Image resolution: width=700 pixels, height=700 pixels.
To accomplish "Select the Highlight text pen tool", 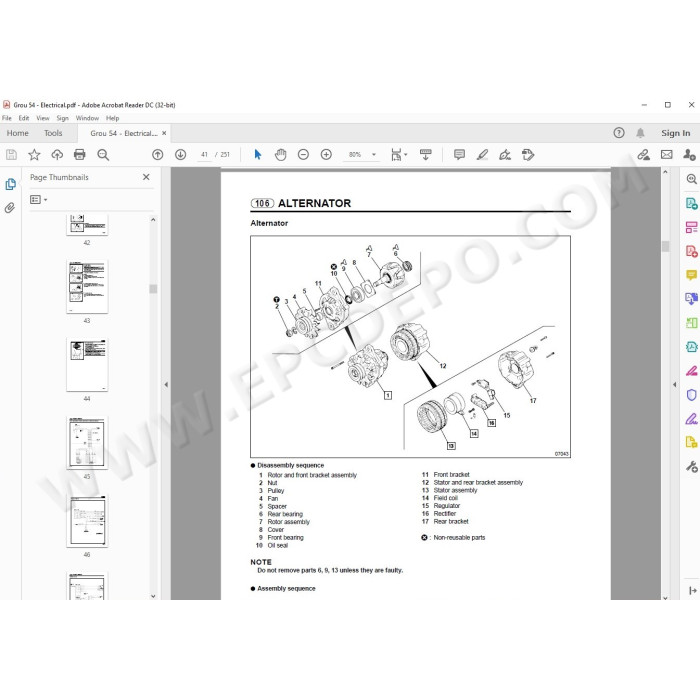I will pos(482,155).
